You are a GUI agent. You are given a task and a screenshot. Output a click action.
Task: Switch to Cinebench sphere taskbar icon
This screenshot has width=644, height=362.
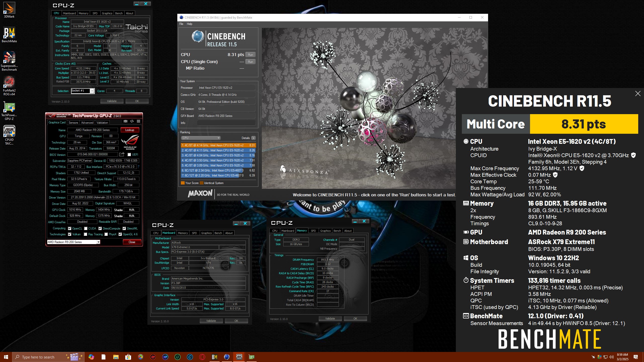(x=227, y=357)
